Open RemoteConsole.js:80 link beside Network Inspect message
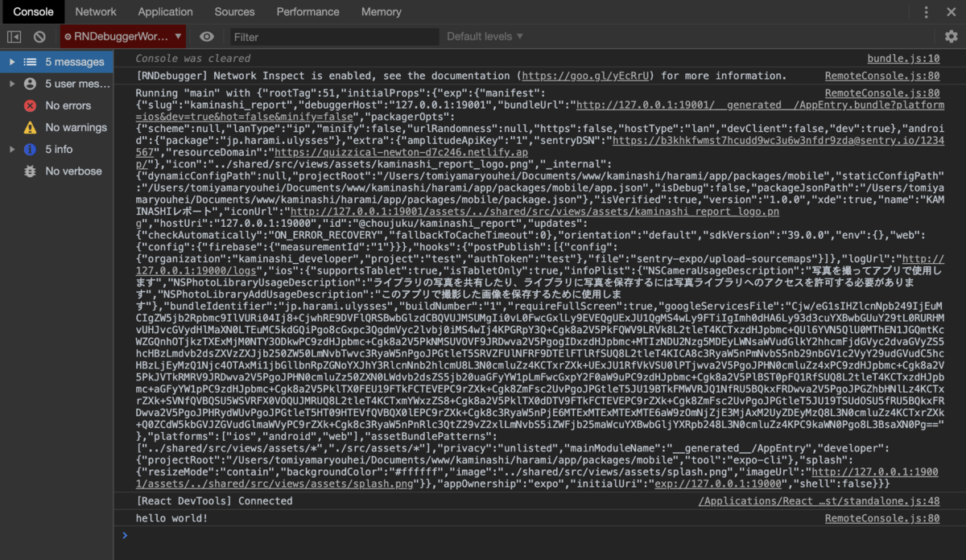This screenshot has width=966, height=560. [x=882, y=76]
